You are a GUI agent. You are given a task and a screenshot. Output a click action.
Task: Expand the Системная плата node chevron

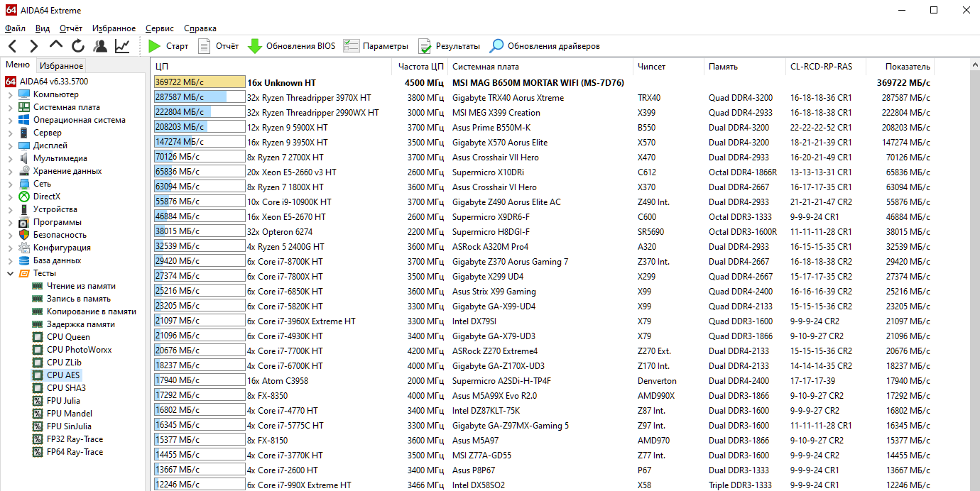[10, 107]
